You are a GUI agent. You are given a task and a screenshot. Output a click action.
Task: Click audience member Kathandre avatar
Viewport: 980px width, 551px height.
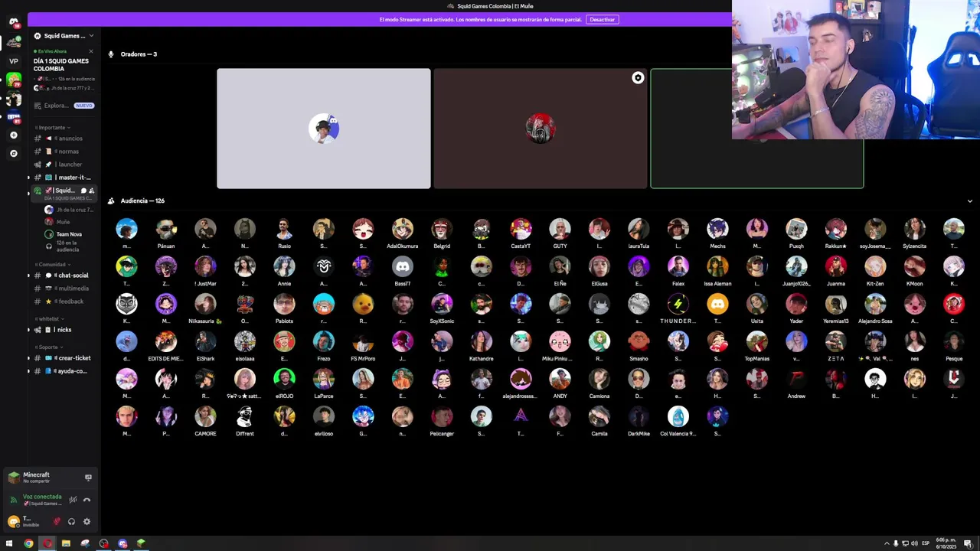[x=482, y=341]
